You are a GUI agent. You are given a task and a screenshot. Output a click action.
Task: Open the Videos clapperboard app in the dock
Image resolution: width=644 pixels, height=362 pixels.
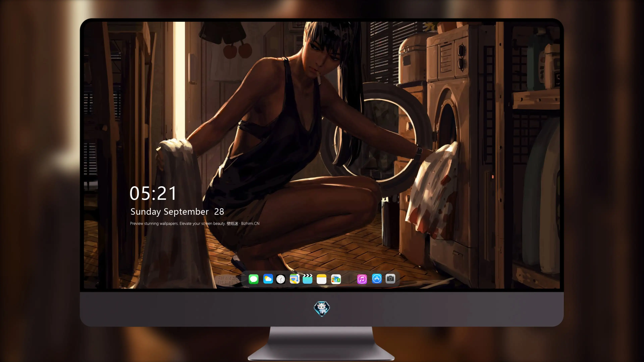click(x=308, y=279)
